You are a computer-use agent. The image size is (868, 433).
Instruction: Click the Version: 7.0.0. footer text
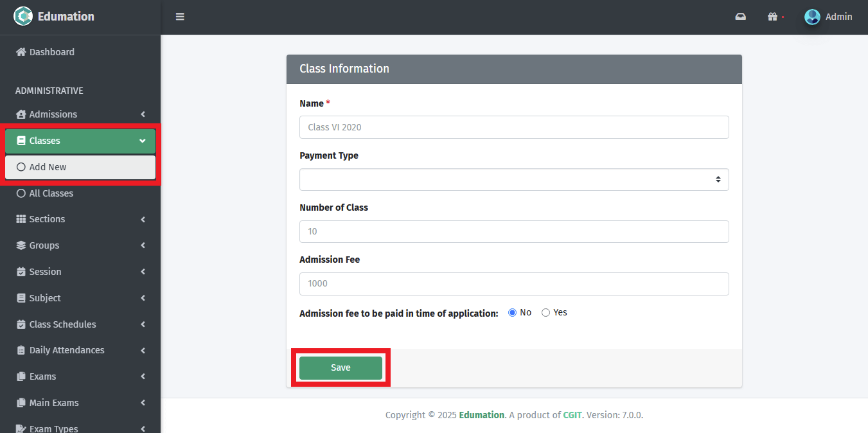(x=615, y=415)
